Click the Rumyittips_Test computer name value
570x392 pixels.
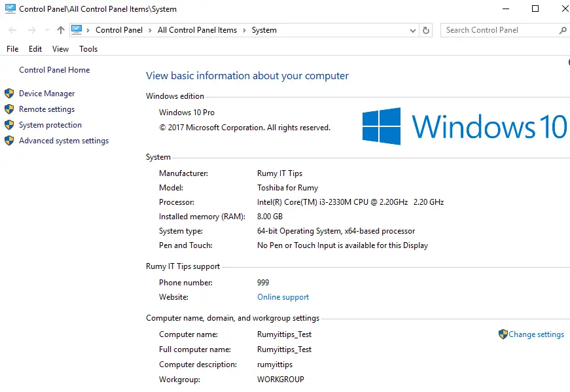tap(284, 334)
